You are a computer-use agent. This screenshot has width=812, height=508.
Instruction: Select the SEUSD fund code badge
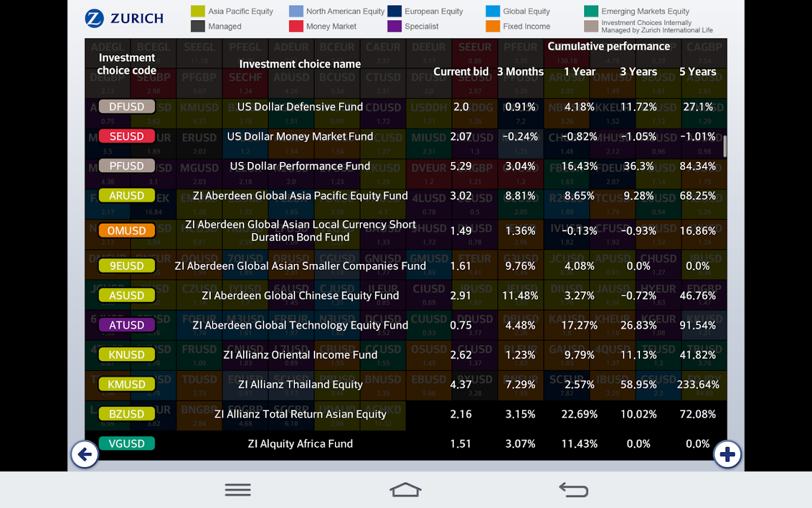pos(127,136)
